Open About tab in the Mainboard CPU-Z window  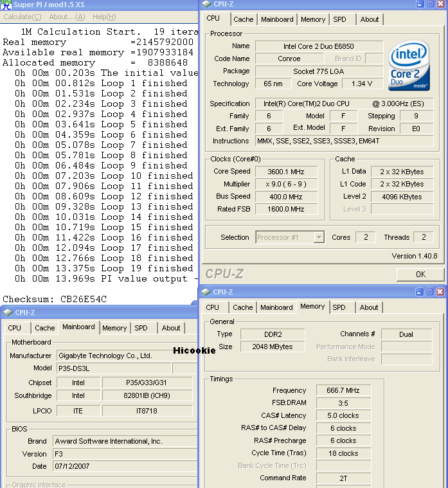(x=171, y=328)
